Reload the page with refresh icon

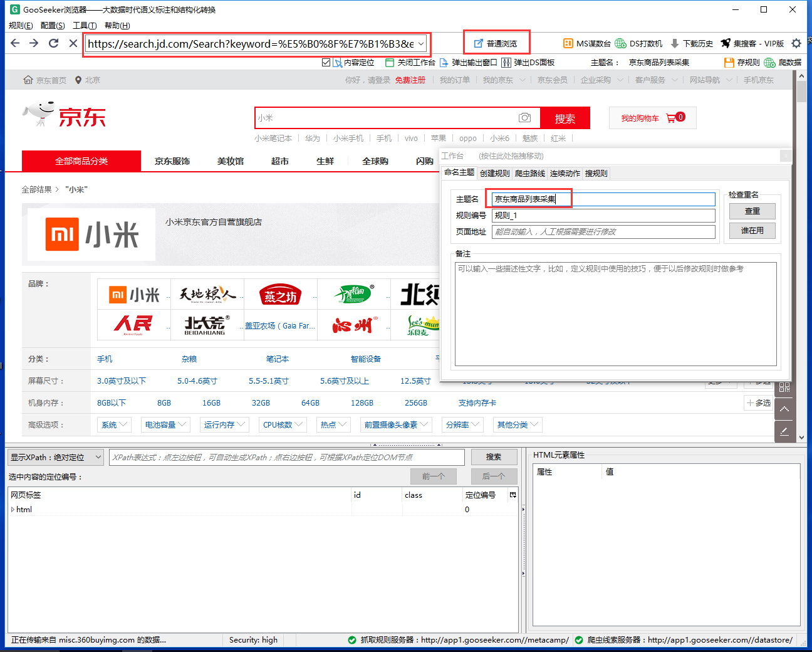point(54,43)
